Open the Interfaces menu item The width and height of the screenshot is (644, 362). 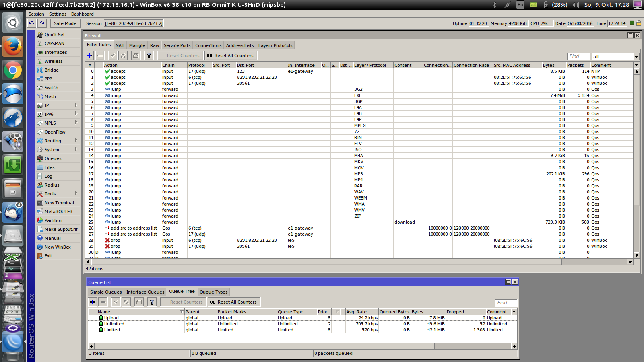coord(58,52)
